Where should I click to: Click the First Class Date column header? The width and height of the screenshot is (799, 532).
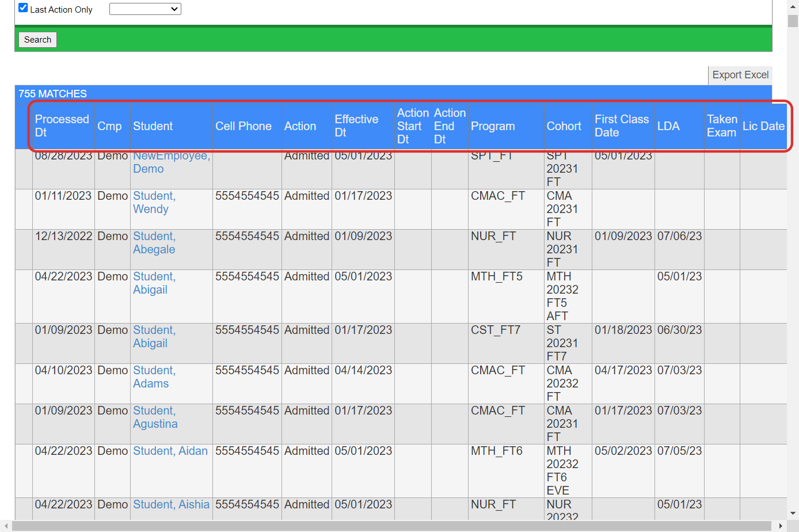coord(621,126)
